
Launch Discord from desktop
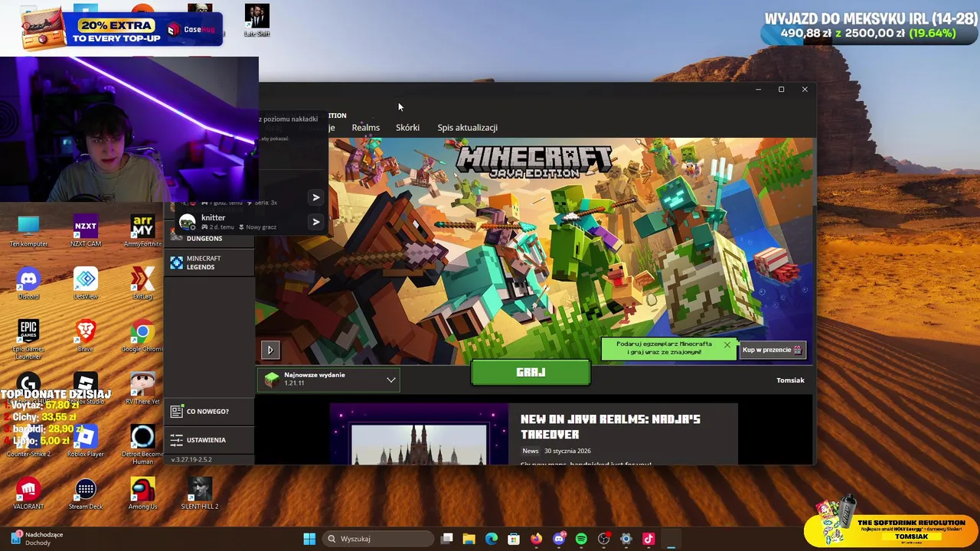28,283
